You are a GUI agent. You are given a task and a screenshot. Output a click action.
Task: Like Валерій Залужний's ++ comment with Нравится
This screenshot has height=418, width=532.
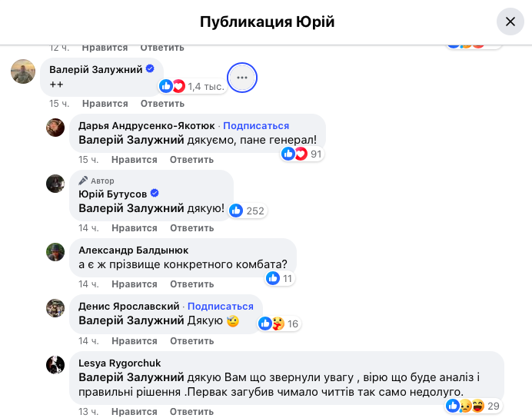pyautogui.click(x=105, y=104)
